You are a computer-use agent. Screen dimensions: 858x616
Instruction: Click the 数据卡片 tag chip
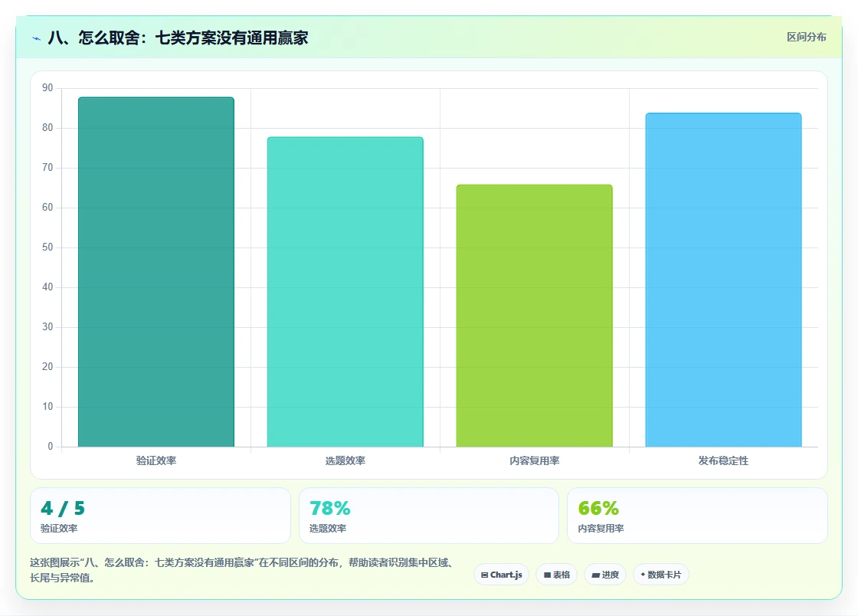(x=661, y=575)
